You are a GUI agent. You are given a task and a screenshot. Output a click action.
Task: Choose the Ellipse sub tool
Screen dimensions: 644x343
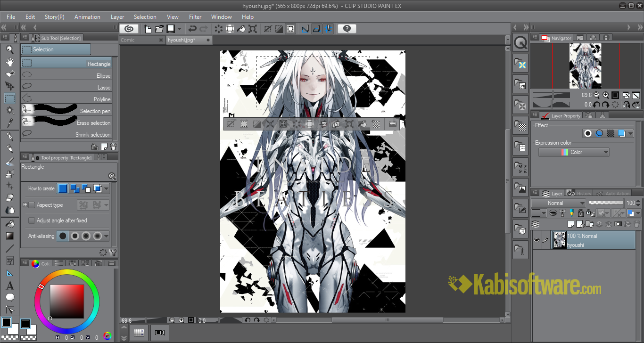66,75
